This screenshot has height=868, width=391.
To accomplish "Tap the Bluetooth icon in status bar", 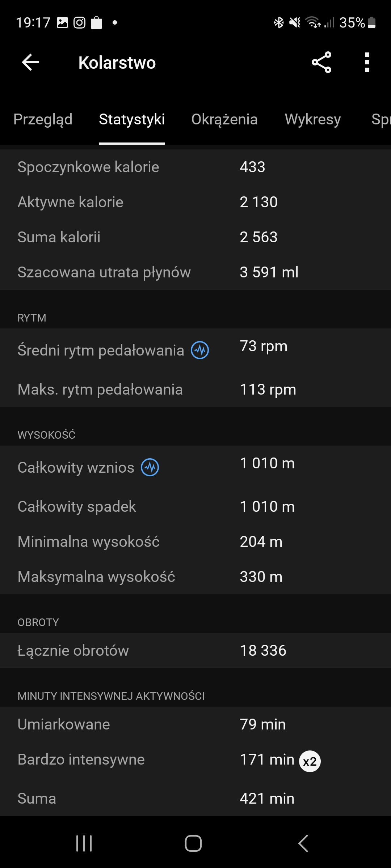I will pos(278,23).
